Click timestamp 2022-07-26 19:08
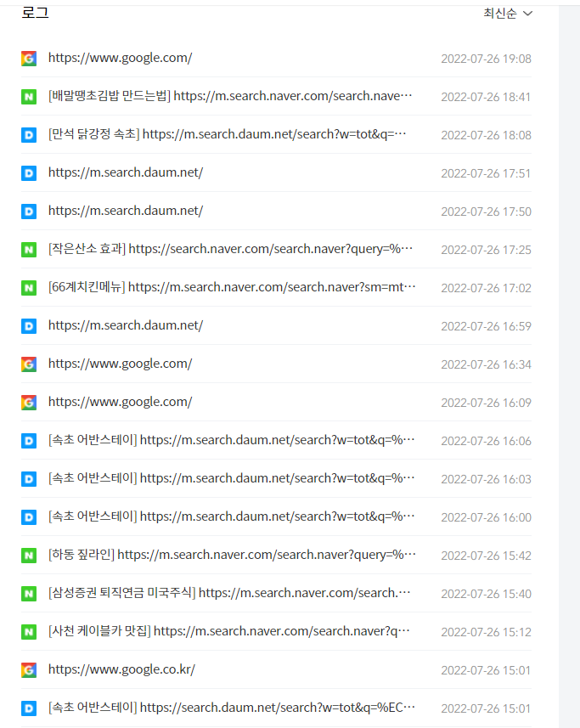The width and height of the screenshot is (580, 728). 486,59
